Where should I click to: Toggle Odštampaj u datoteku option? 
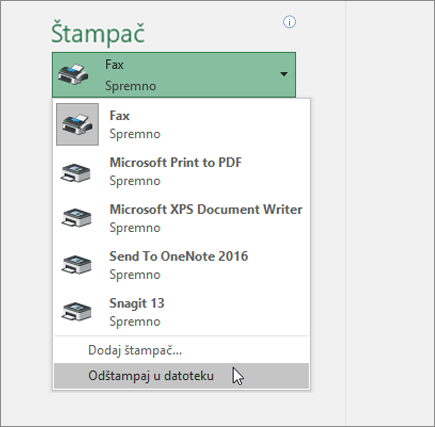[x=181, y=376]
